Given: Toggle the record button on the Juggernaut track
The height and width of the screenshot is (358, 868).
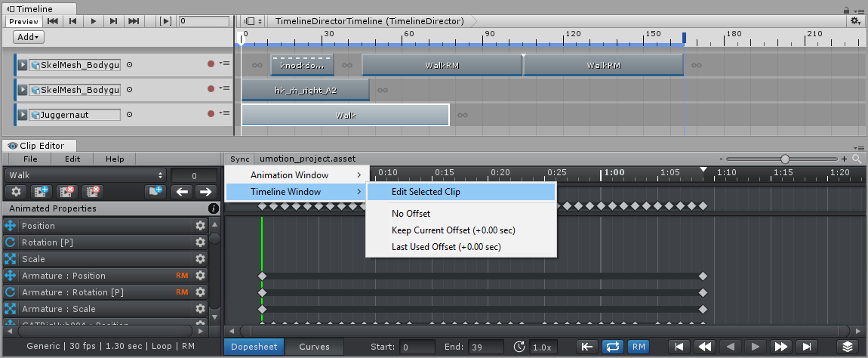Looking at the screenshot, I should click(x=211, y=114).
